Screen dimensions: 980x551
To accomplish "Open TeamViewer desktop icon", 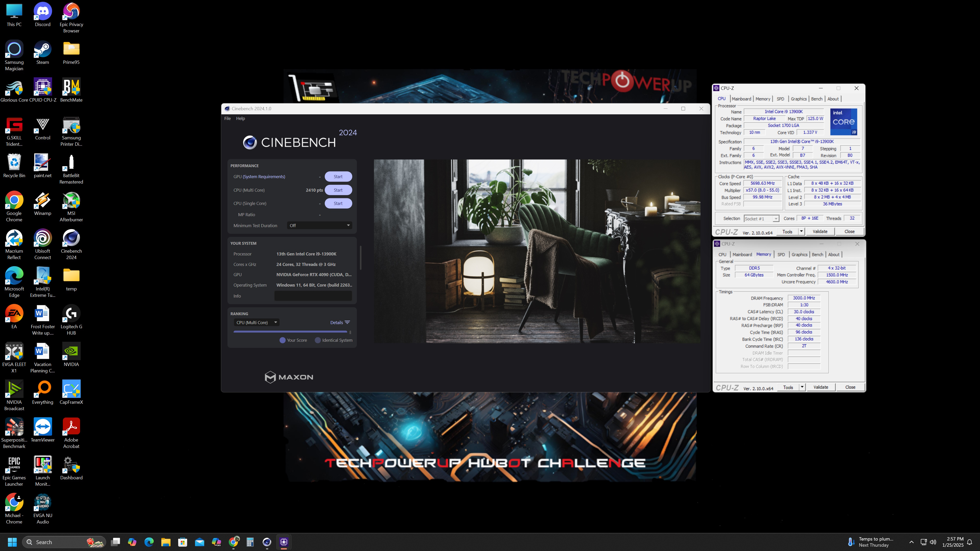I will pos(43,430).
